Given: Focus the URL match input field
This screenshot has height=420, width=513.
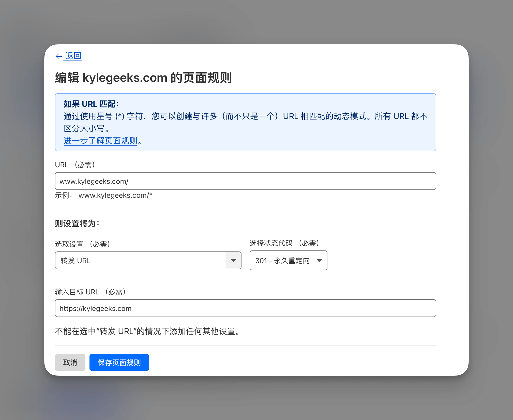Looking at the screenshot, I should (245, 181).
